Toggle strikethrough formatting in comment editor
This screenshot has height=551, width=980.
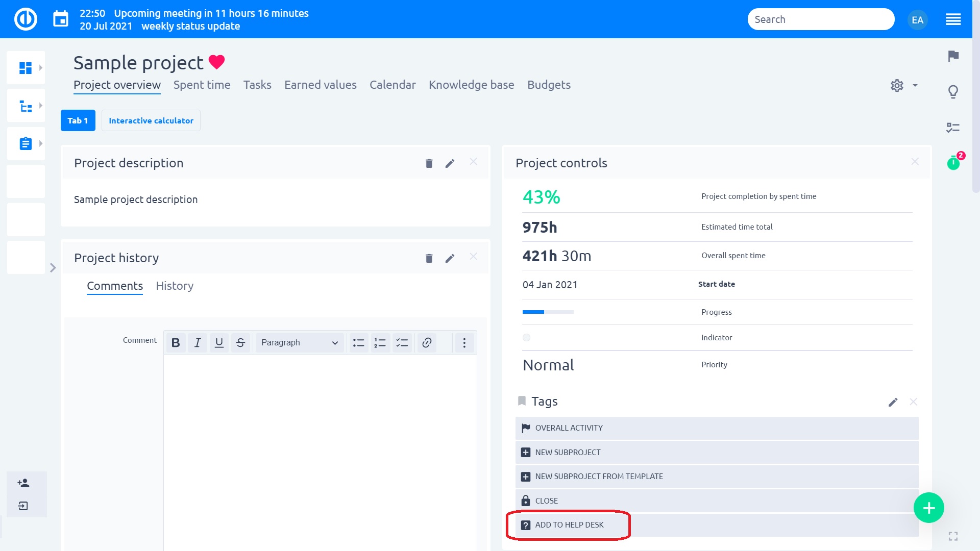point(240,342)
